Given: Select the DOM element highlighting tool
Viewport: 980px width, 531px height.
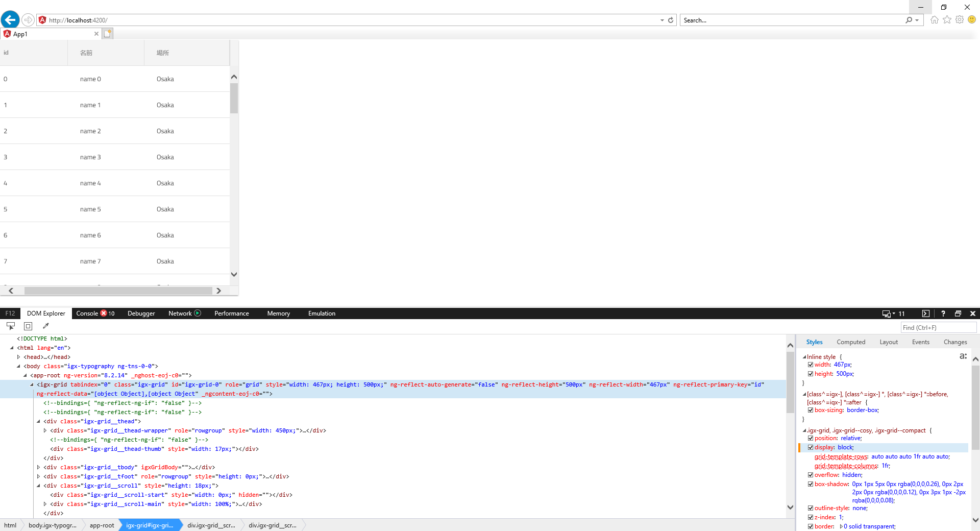Looking at the screenshot, I should (28, 326).
